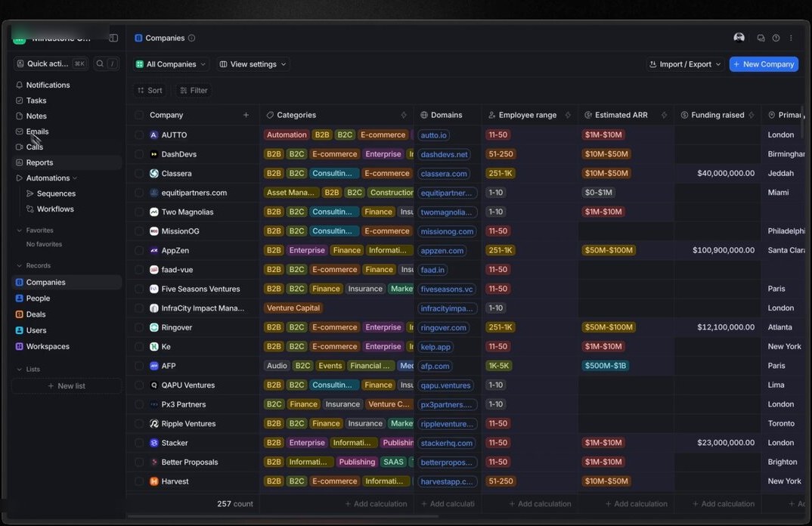Click the AUTTO company logo icon
The image size is (812, 526).
[x=153, y=135]
